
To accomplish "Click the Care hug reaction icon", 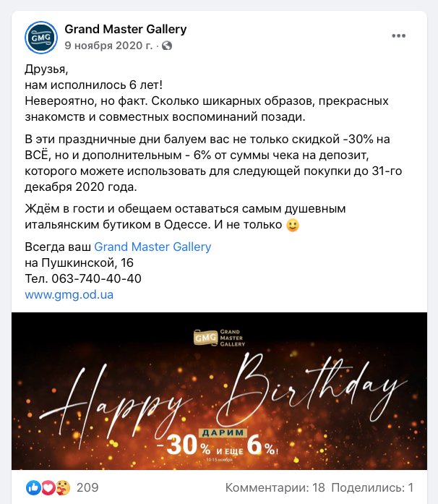I will [63, 487].
